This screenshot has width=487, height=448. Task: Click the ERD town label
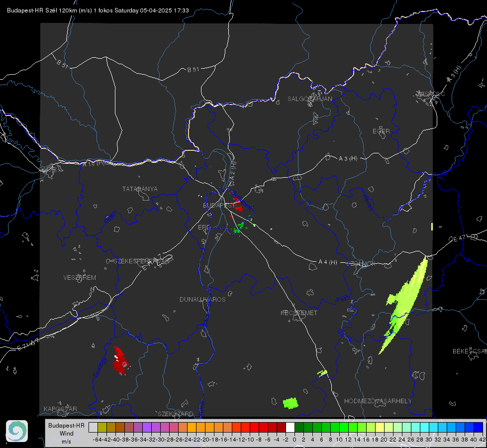click(204, 227)
